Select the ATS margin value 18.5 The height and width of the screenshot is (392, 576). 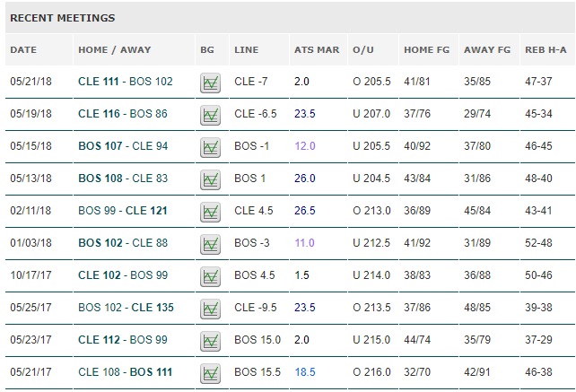[305, 372]
